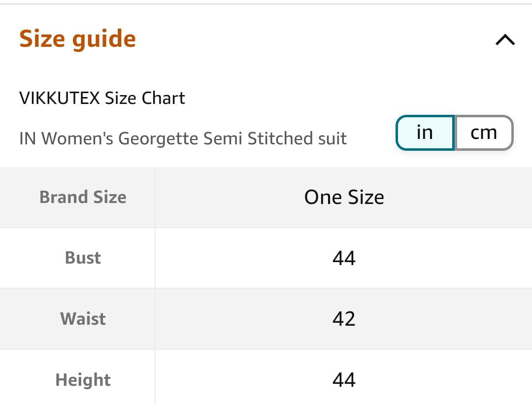Viewport: 532px width, 405px height.
Task: Switch size units to centimeters
Action: (484, 133)
